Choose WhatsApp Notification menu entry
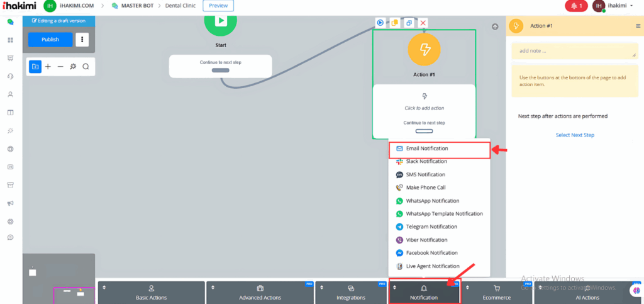Image resolution: width=644 pixels, height=304 pixels. point(432,201)
